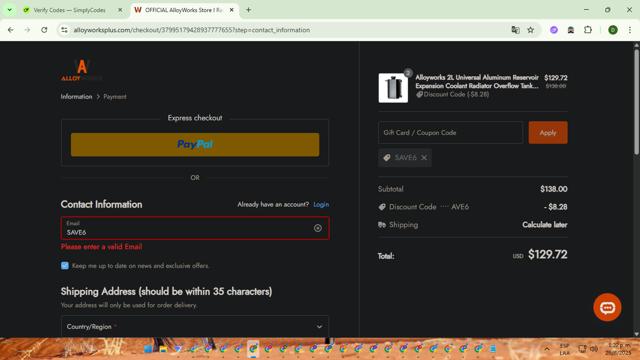The width and height of the screenshot is (640, 360).
Task: Open the orange live chat button
Action: click(x=607, y=307)
